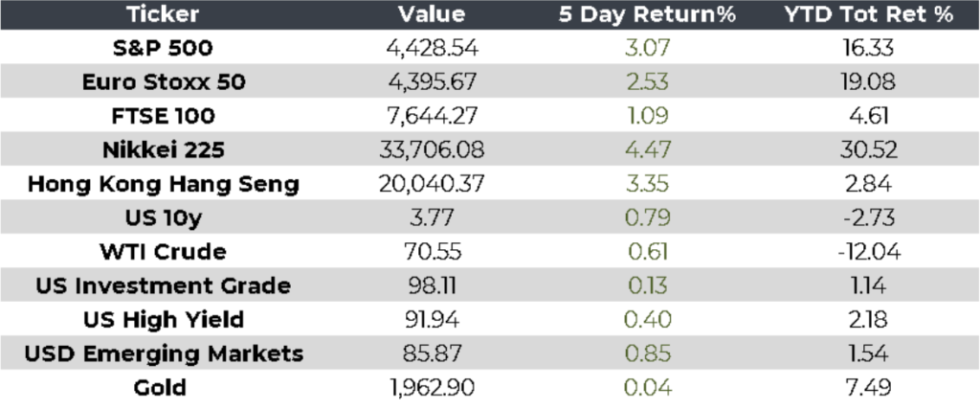Image resolution: width=980 pixels, height=410 pixels.
Task: Click the US High Yield label
Action: click(164, 319)
